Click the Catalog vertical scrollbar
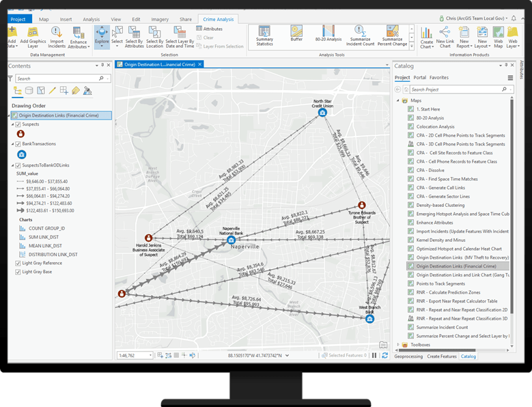 point(512,207)
